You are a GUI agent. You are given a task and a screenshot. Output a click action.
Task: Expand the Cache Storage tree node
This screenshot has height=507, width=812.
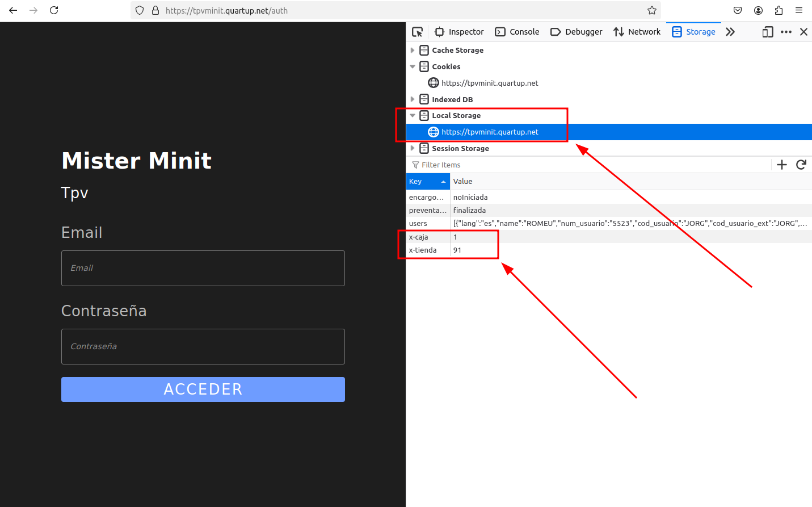point(413,51)
